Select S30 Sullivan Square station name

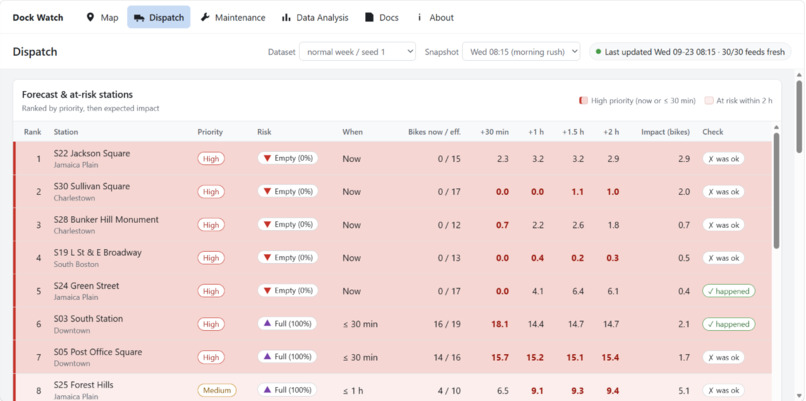point(91,186)
